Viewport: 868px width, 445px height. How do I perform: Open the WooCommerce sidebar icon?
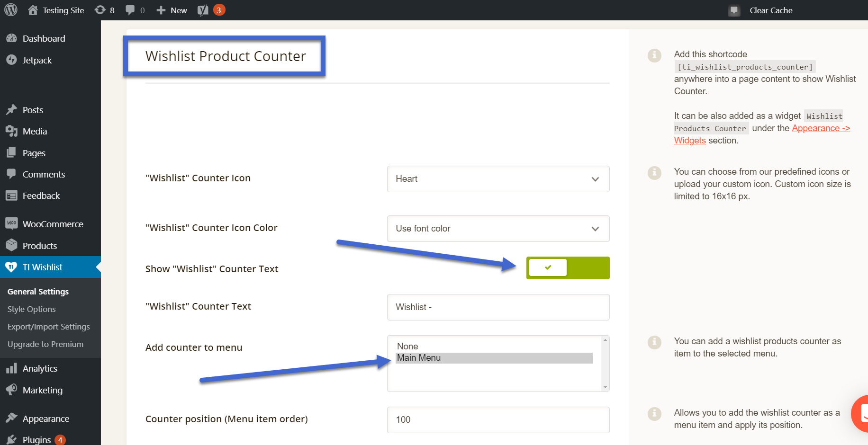click(x=11, y=223)
